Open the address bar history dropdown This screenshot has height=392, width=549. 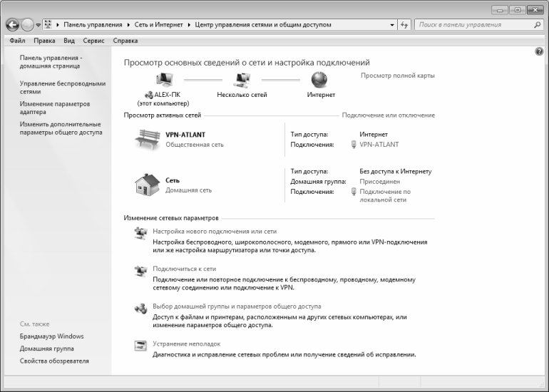point(392,25)
